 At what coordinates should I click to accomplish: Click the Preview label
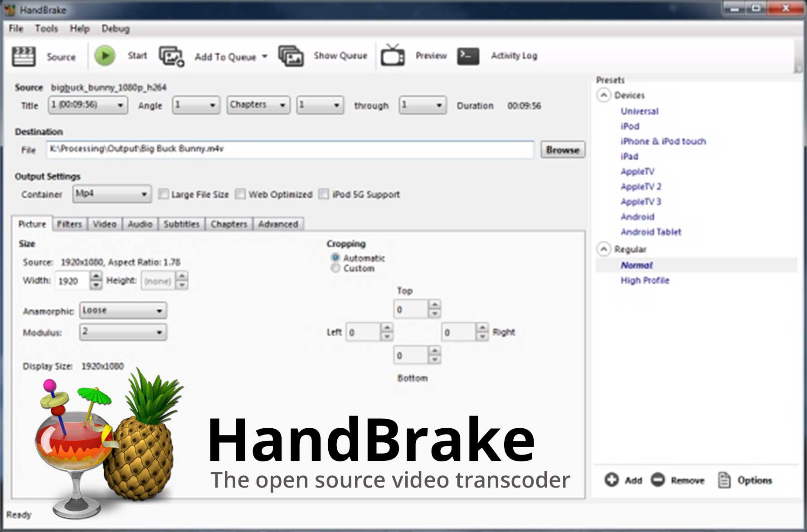431,55
